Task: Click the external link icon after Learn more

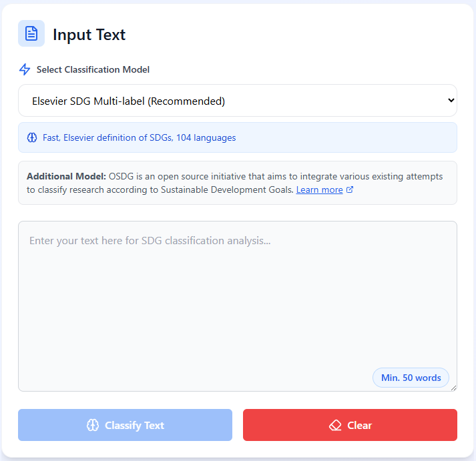Action: click(350, 190)
